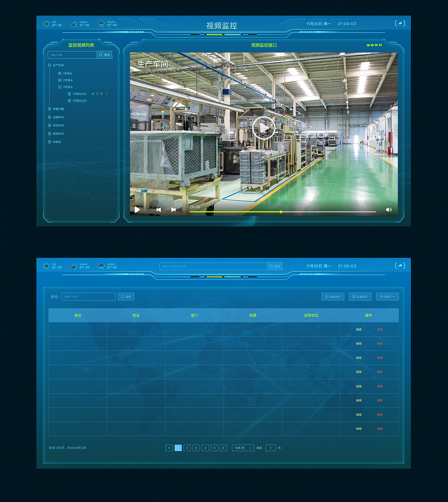Select page 1 in the pagination
This screenshot has height=502, width=448.
click(178, 448)
